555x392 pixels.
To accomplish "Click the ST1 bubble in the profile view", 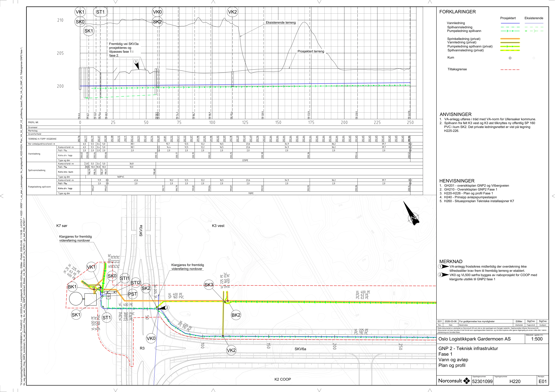I will pos(100,12).
